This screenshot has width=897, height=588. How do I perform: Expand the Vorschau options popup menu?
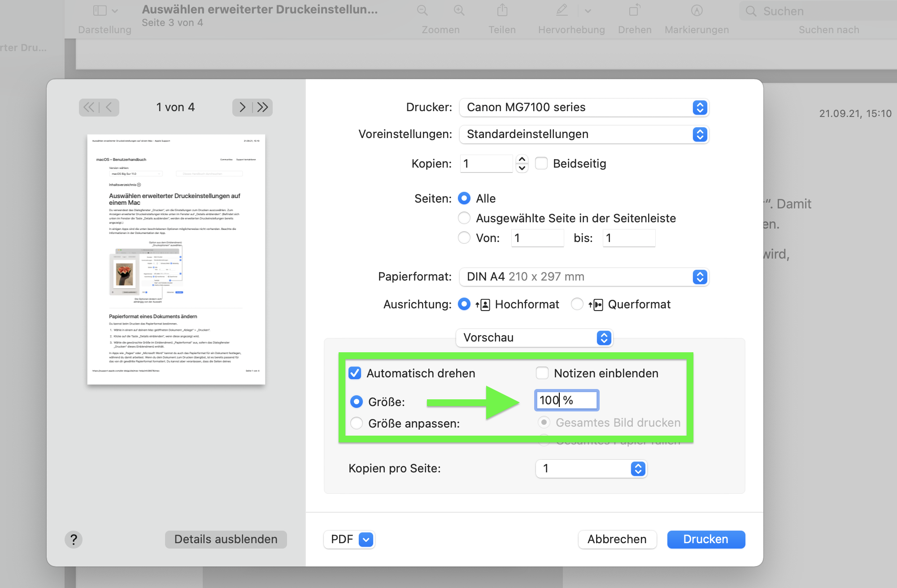point(534,338)
